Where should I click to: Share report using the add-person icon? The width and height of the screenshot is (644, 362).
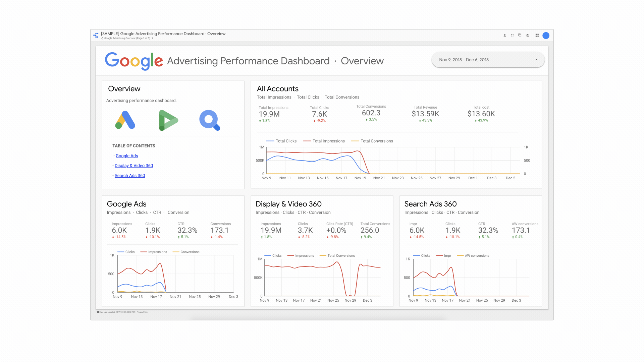pyautogui.click(x=527, y=35)
